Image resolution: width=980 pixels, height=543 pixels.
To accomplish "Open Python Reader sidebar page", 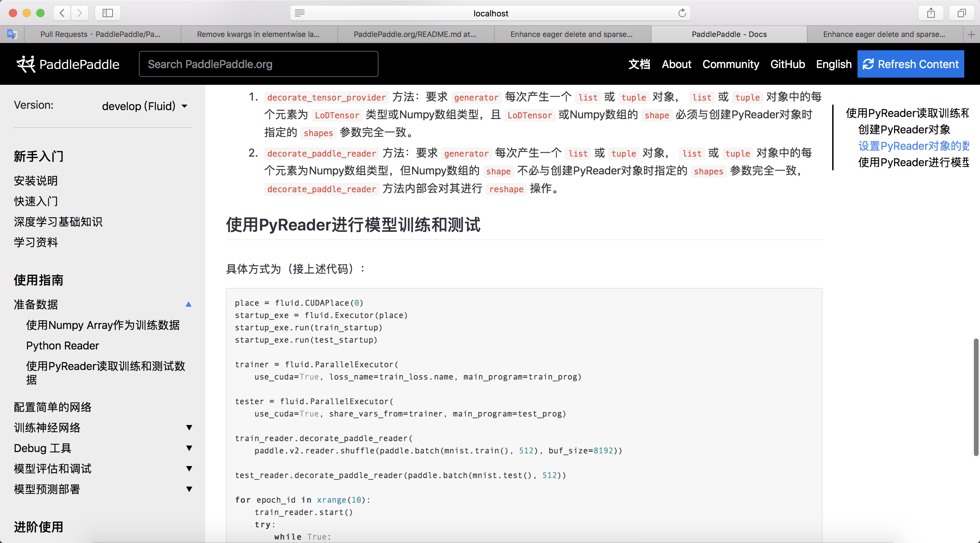I will (x=62, y=345).
